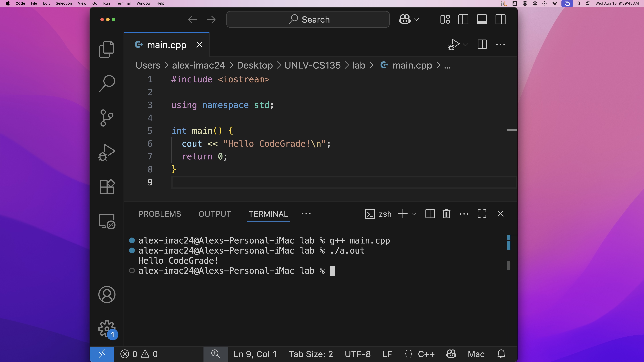
Task: Click the UNLV-CS135 breadcrumb
Action: [x=312, y=65]
